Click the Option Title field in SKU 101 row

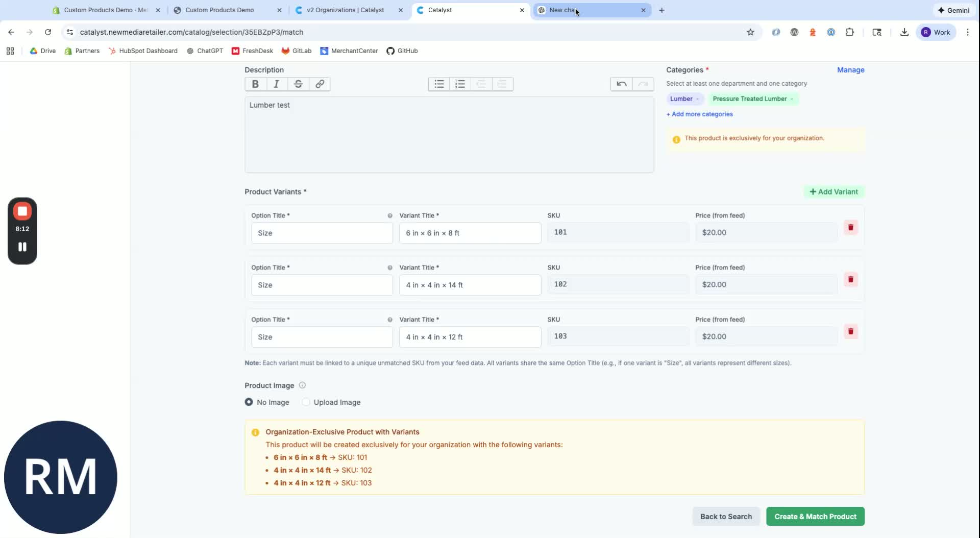322,233
